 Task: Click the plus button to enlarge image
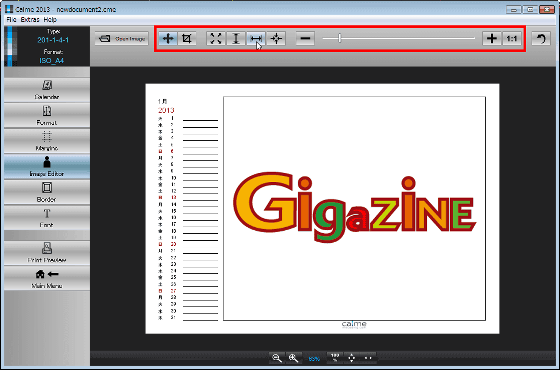coord(492,38)
